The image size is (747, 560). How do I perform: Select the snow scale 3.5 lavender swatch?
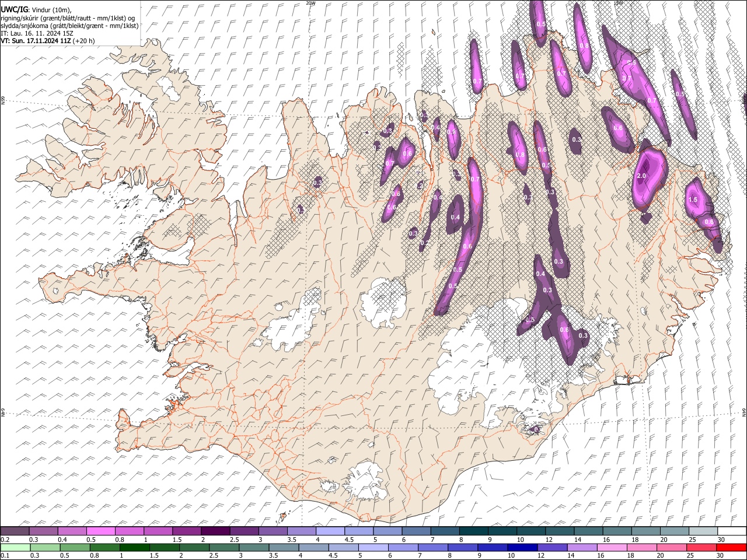pyautogui.click(x=301, y=531)
